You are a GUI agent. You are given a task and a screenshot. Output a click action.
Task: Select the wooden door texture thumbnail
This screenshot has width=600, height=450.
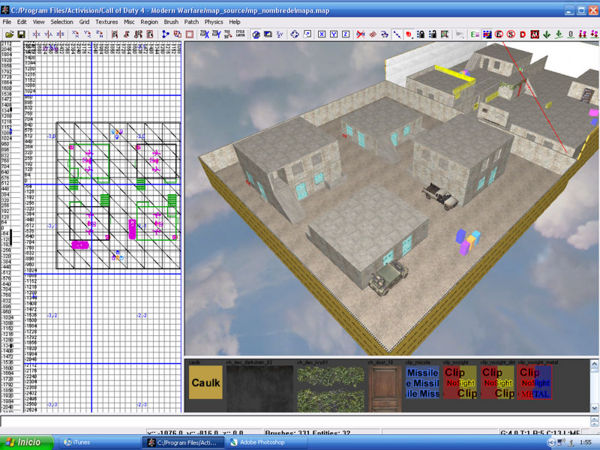click(385, 388)
